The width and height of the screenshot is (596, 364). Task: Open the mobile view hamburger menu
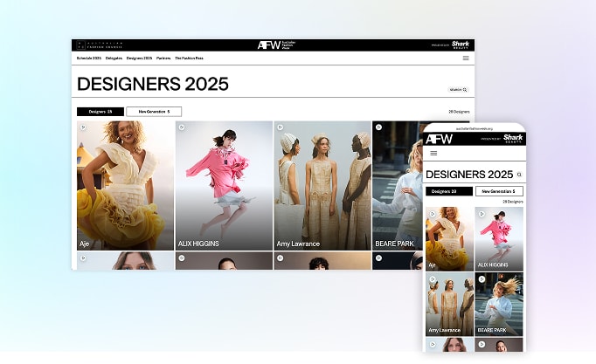coord(432,153)
